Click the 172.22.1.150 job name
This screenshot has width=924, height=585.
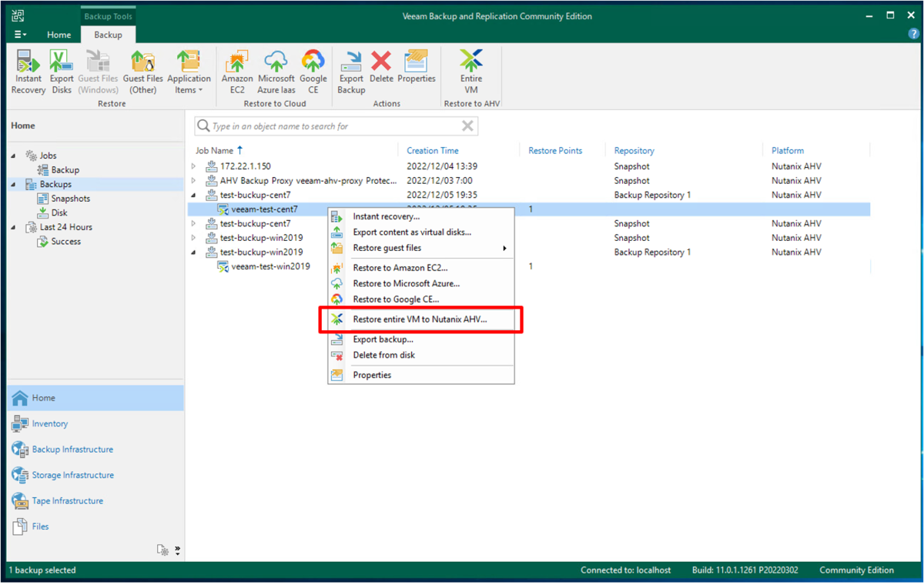[246, 166]
